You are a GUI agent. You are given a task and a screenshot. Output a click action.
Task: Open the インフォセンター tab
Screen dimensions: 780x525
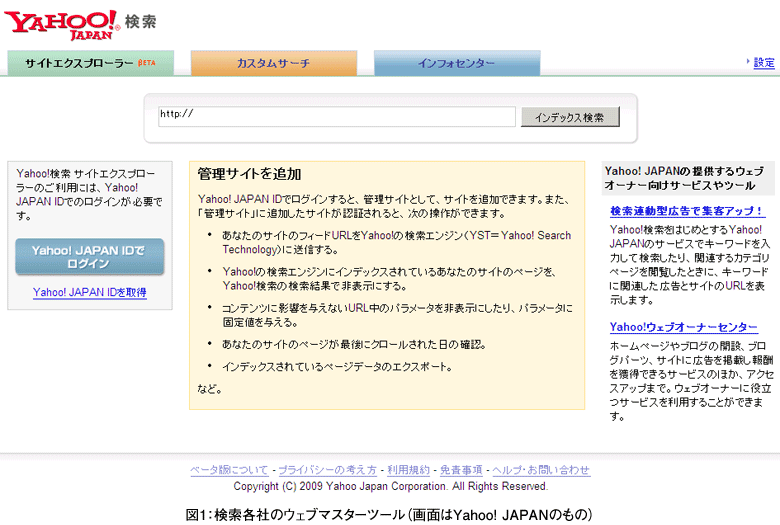click(457, 63)
